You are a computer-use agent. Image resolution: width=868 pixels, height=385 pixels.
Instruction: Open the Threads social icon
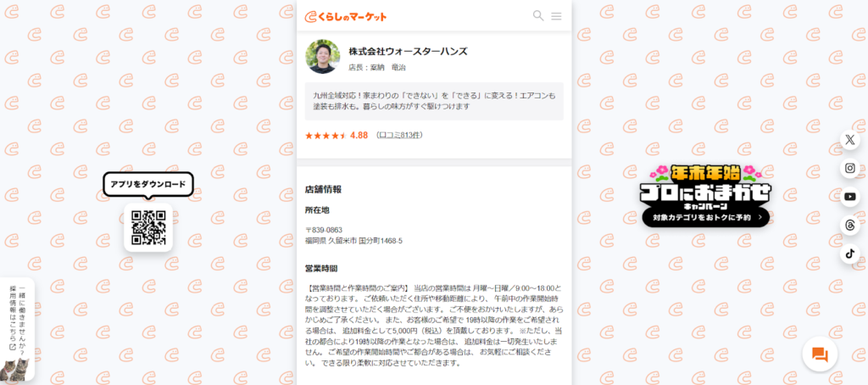coord(849,226)
